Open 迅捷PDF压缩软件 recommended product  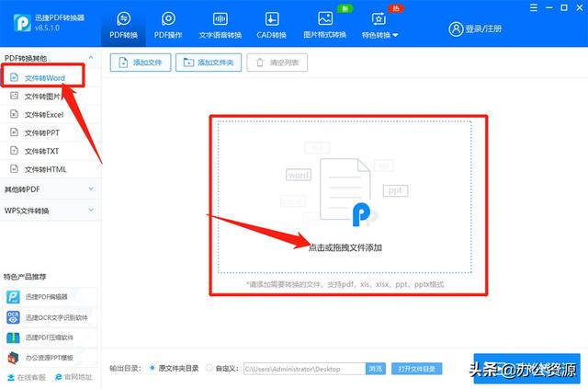51,338
